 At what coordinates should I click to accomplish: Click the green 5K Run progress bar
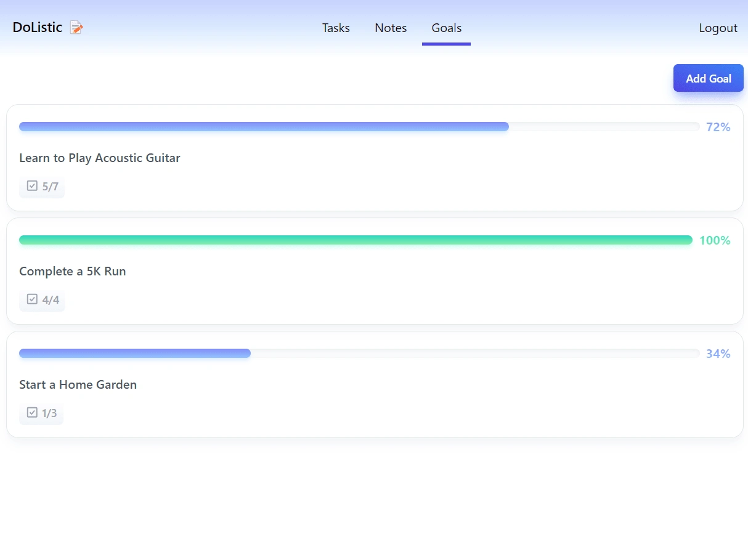356,240
